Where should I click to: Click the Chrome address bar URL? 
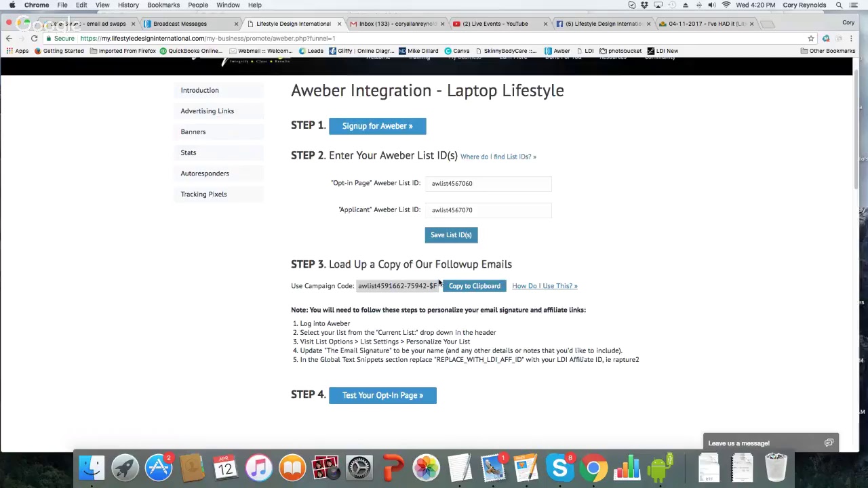[x=207, y=39]
